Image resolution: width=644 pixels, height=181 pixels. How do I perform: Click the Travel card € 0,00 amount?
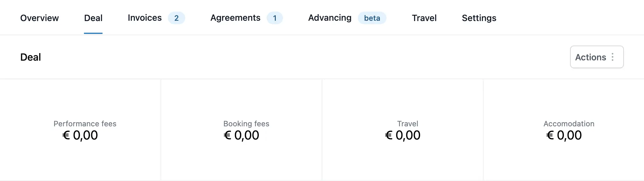pyautogui.click(x=402, y=135)
